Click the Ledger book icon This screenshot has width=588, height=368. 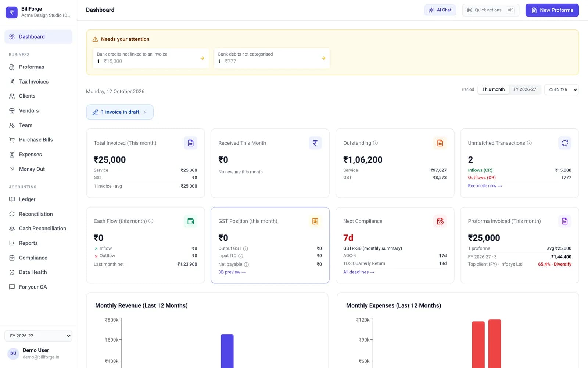(x=12, y=199)
